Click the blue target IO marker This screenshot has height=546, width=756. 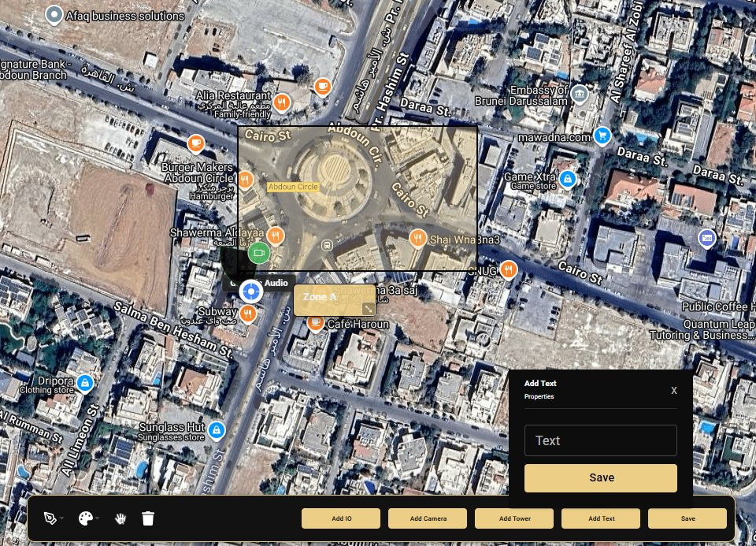[x=250, y=292]
